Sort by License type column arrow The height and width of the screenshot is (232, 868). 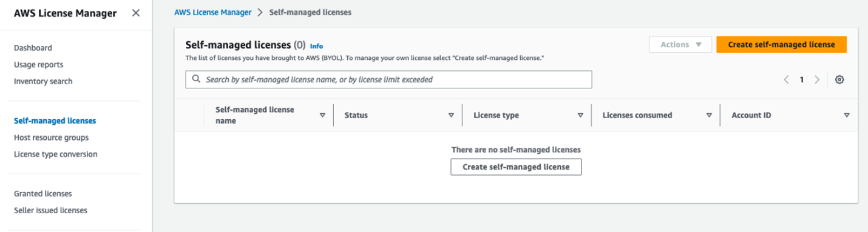[580, 115]
